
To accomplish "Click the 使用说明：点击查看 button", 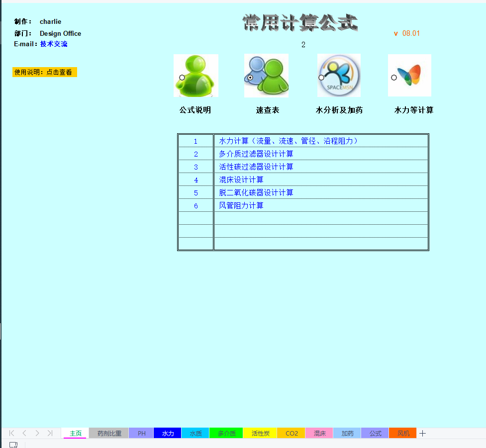I will tap(45, 72).
